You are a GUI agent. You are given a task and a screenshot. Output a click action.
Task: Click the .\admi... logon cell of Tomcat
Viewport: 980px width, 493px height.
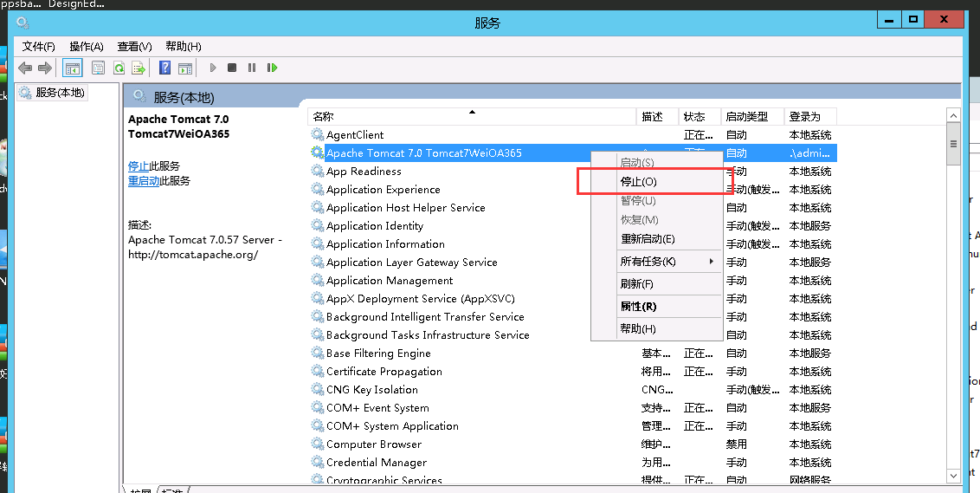tap(810, 152)
